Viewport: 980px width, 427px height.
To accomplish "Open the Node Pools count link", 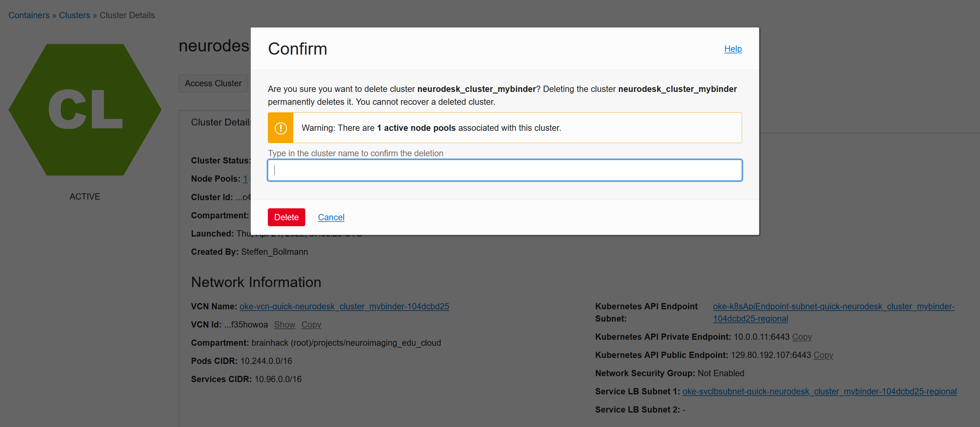I will tap(245, 179).
